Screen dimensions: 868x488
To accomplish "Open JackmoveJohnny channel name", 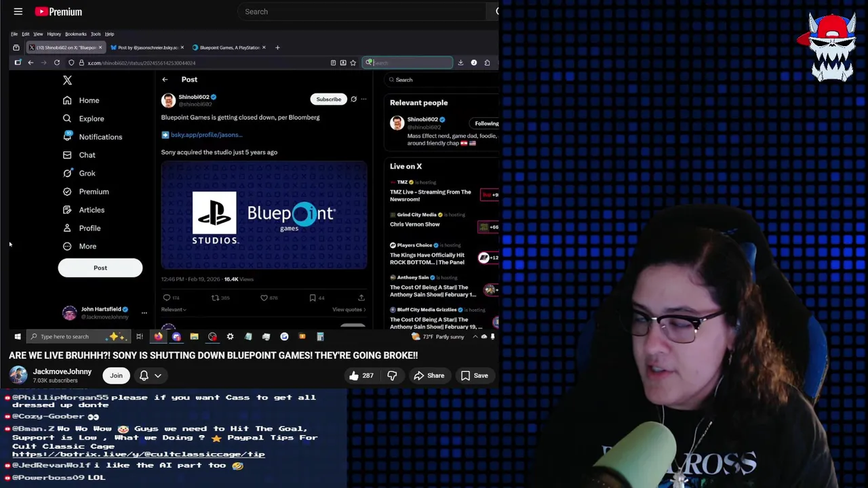I will tap(62, 371).
